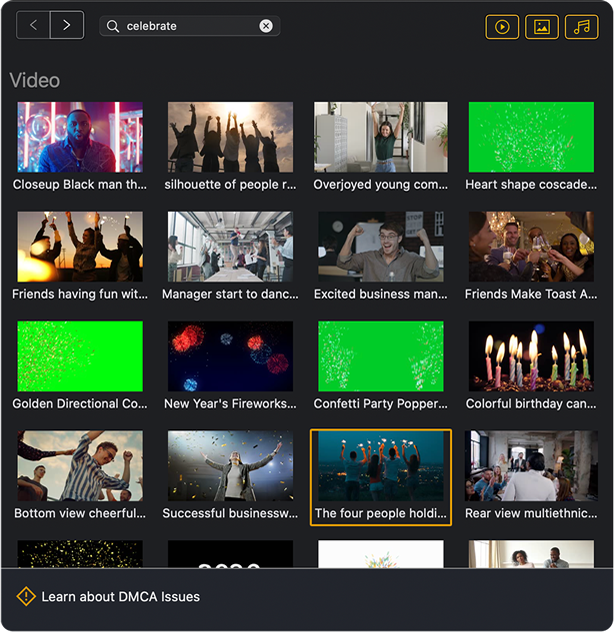The image size is (614, 632).
Task: Select the silhouette of people video
Action: point(230,137)
